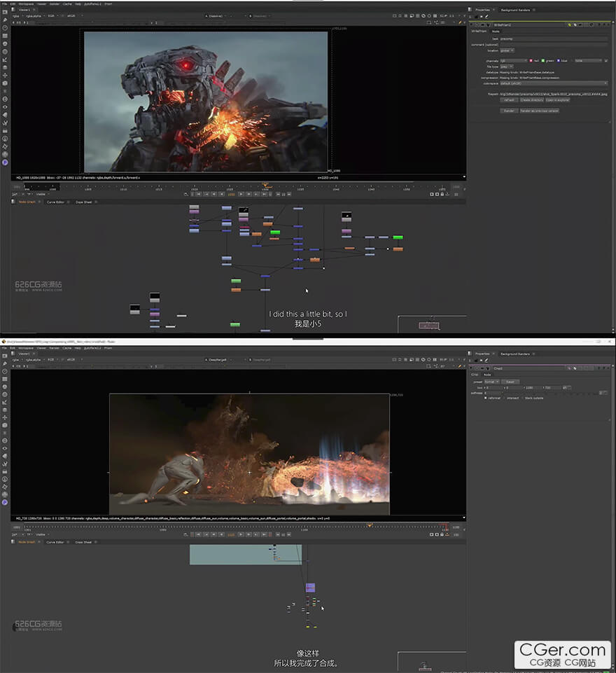The width and height of the screenshot is (616, 673).
Task: Click the lock icon beside the upper timeline controls
Action: pos(442,194)
